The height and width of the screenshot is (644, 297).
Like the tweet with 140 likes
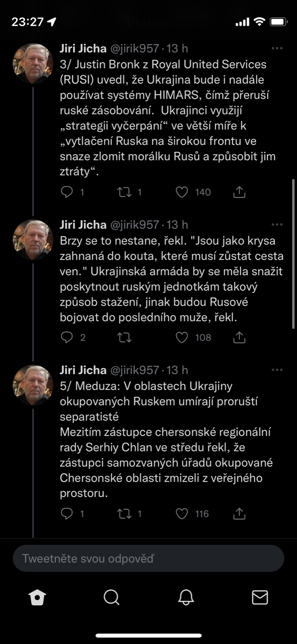(182, 192)
